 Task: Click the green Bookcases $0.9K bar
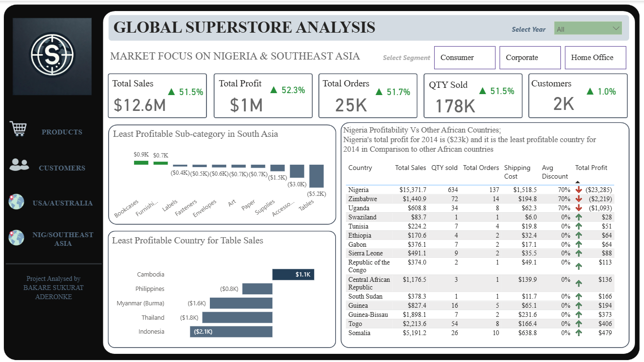pyautogui.click(x=141, y=163)
